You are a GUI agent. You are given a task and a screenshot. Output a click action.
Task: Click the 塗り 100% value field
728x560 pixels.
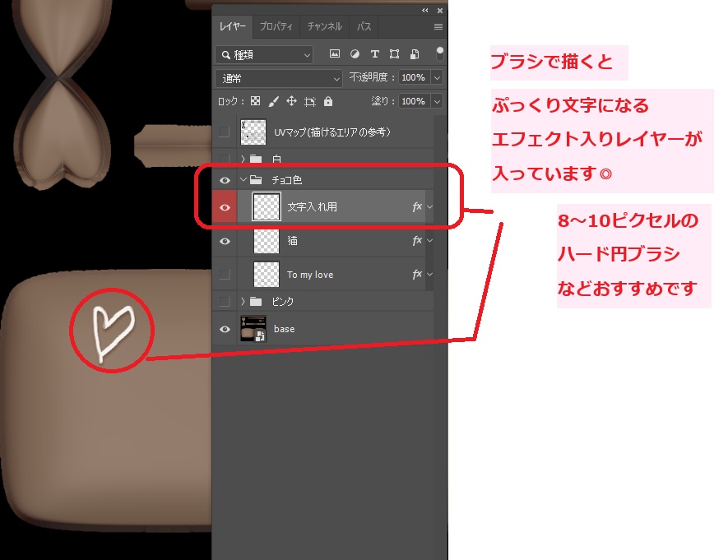pos(414,101)
